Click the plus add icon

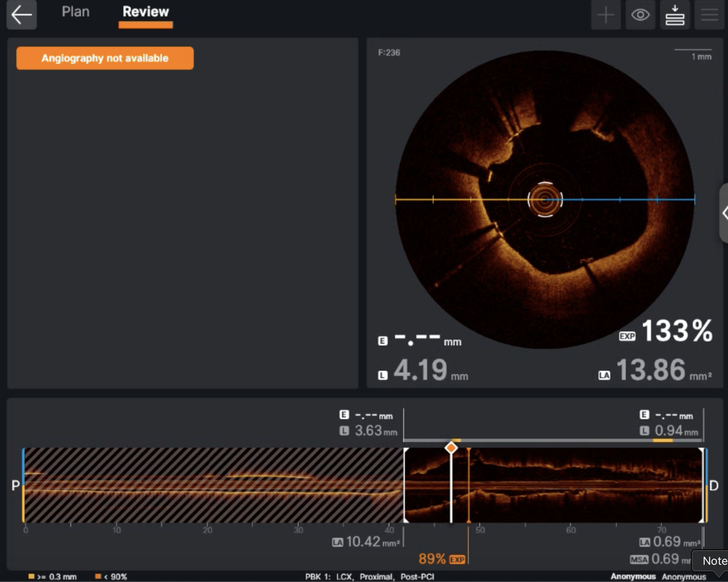[606, 15]
